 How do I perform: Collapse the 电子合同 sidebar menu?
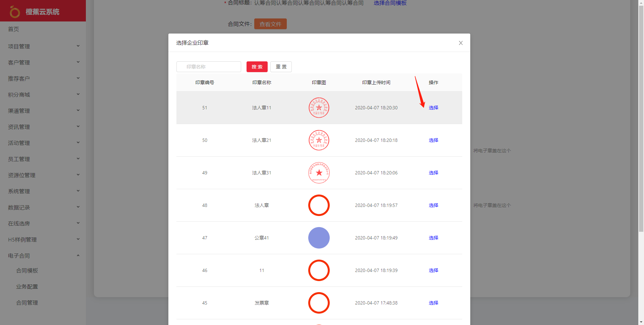[x=43, y=256]
